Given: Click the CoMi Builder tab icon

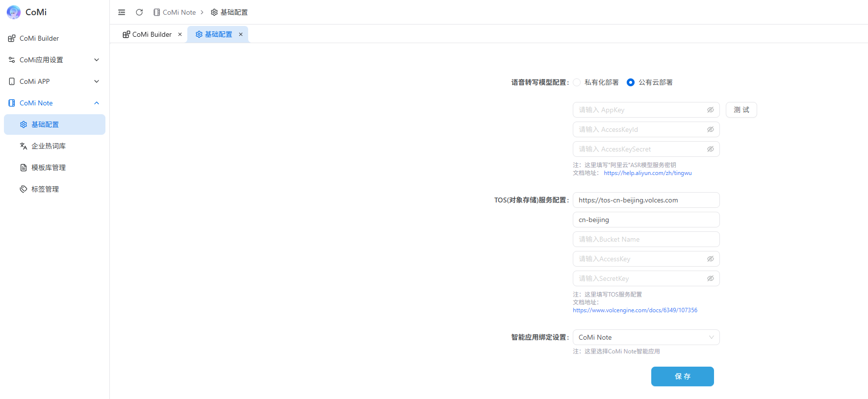Looking at the screenshot, I should click(127, 34).
